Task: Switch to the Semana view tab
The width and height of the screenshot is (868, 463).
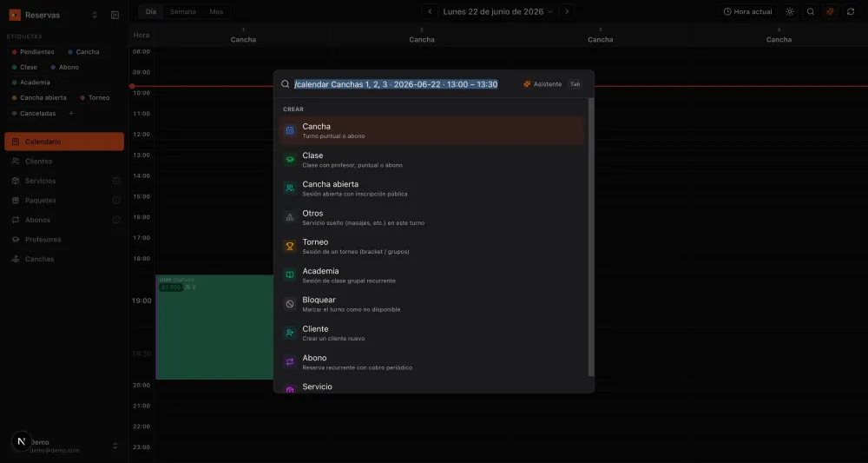Action: tap(182, 11)
